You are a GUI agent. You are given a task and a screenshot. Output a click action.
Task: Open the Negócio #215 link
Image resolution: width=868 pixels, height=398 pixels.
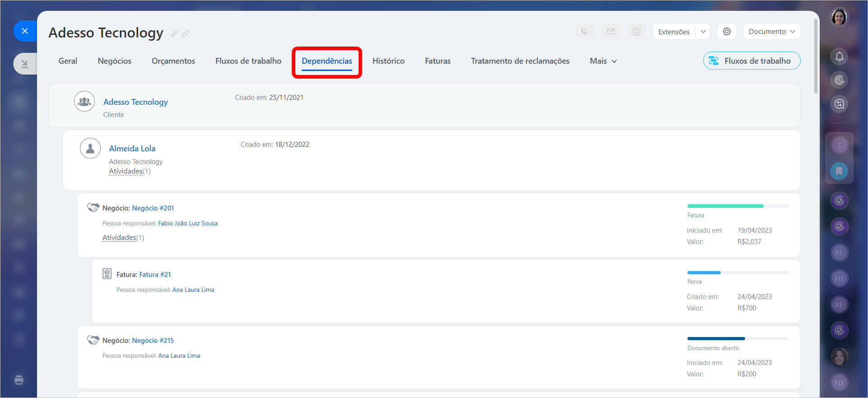(x=153, y=341)
